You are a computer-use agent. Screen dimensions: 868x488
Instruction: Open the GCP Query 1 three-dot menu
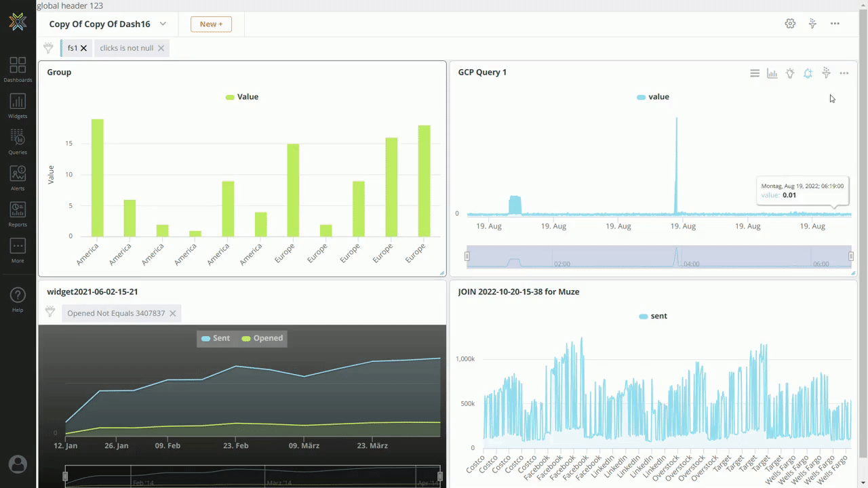pos(844,73)
